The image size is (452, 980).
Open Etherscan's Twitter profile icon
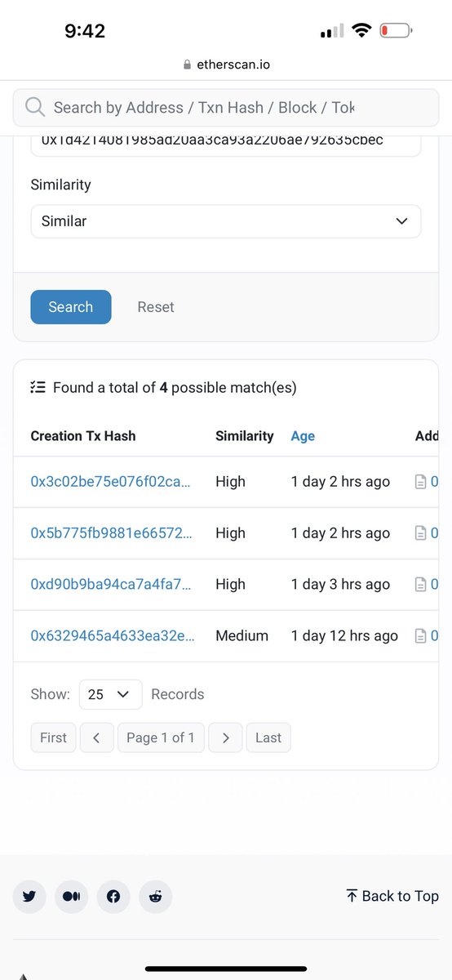coord(29,896)
